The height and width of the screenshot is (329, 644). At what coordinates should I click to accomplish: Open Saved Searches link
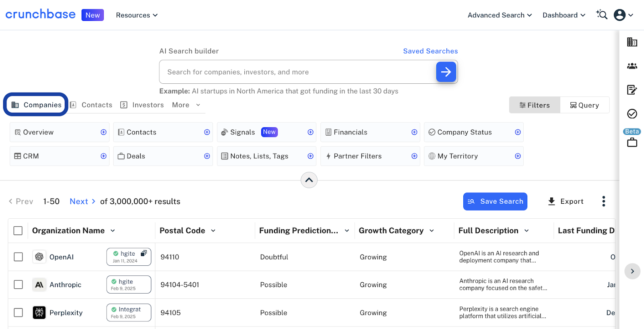point(430,51)
